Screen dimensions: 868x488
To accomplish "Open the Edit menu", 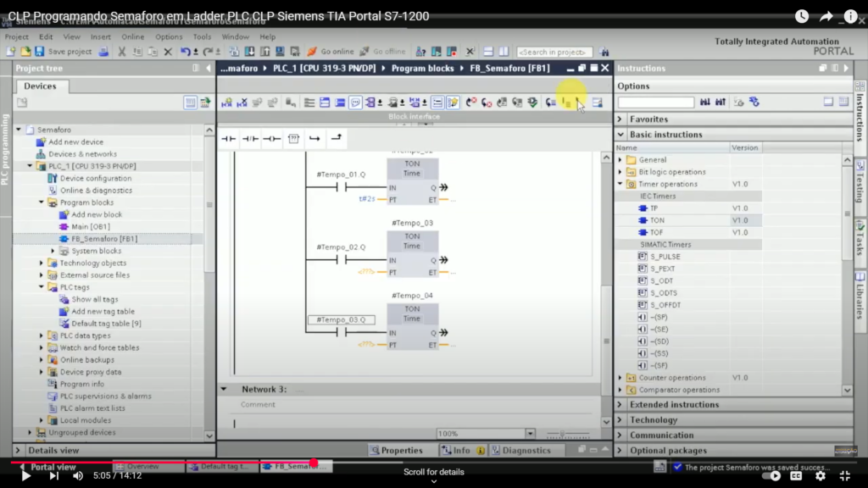I will coord(46,36).
